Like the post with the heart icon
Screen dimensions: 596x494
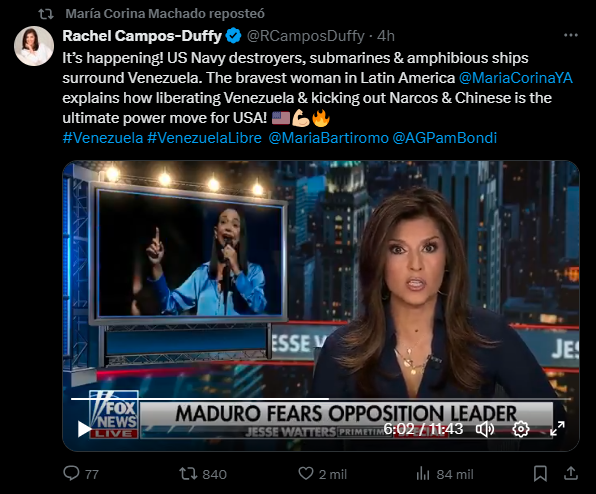tap(306, 473)
